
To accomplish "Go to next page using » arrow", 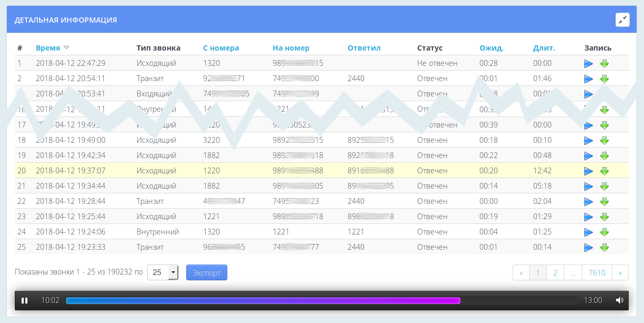I will 620,272.
